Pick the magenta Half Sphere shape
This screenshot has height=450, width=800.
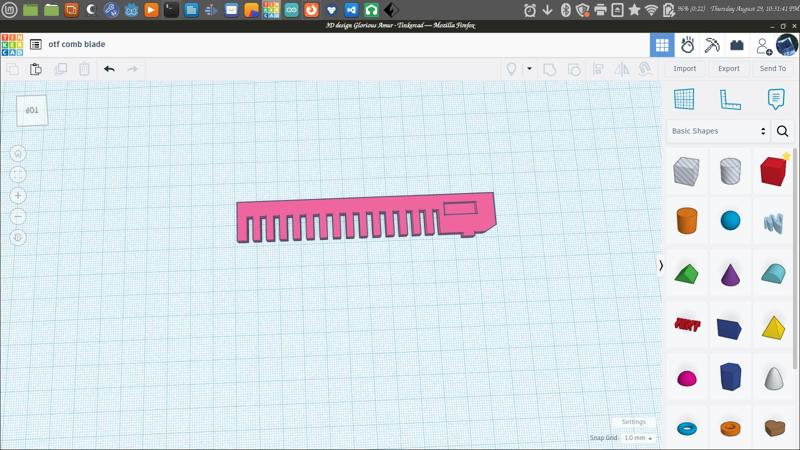click(687, 378)
